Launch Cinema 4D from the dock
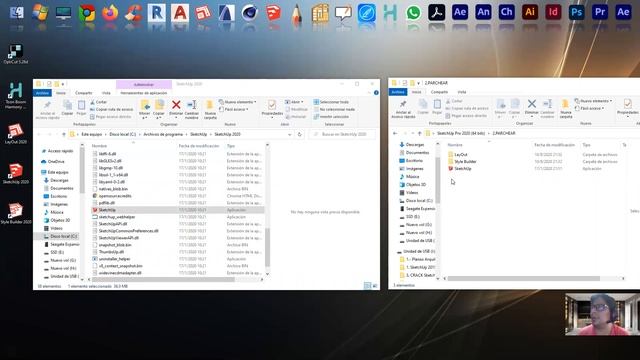This screenshot has height=360, width=640. click(x=249, y=13)
